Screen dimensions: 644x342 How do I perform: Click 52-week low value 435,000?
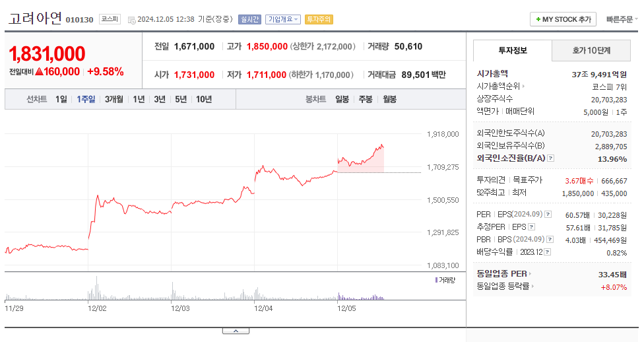pyautogui.click(x=614, y=193)
